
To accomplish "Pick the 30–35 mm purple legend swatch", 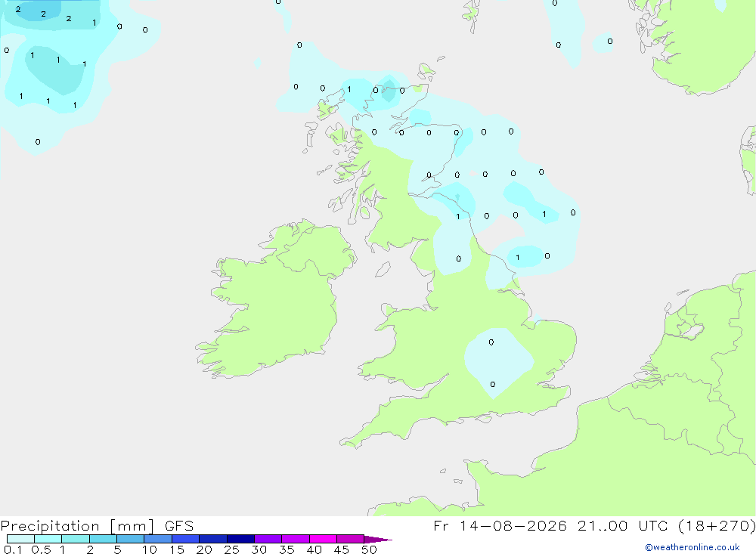I will point(268,539).
